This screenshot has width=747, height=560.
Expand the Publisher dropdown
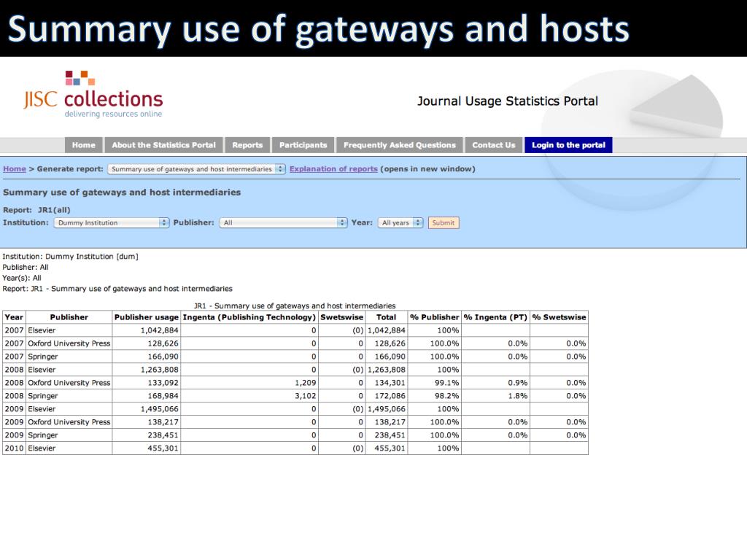click(283, 223)
